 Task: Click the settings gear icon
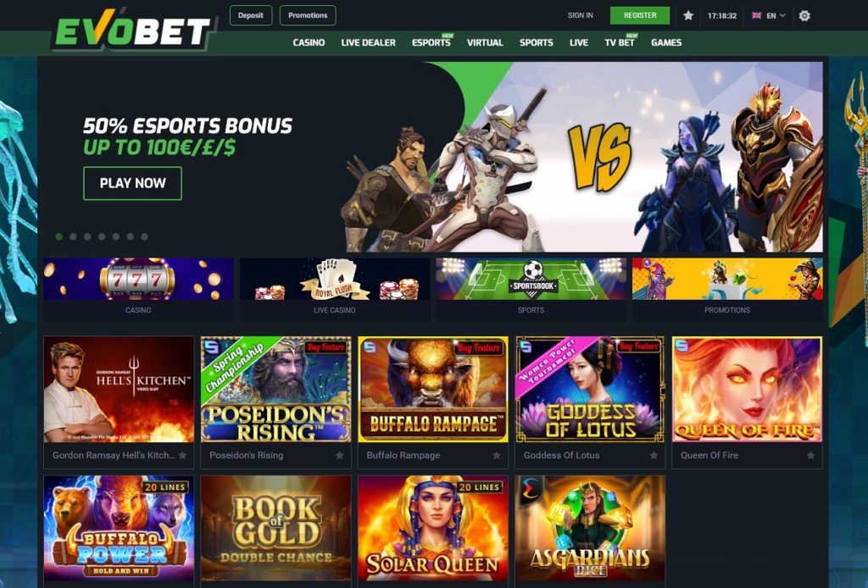(804, 15)
